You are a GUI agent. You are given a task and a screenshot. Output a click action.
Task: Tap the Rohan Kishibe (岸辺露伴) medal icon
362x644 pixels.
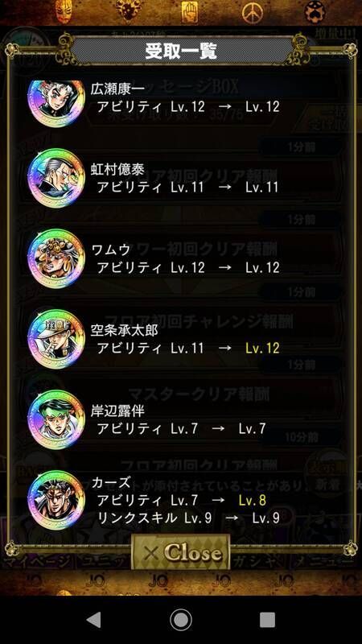pyautogui.click(x=56, y=419)
